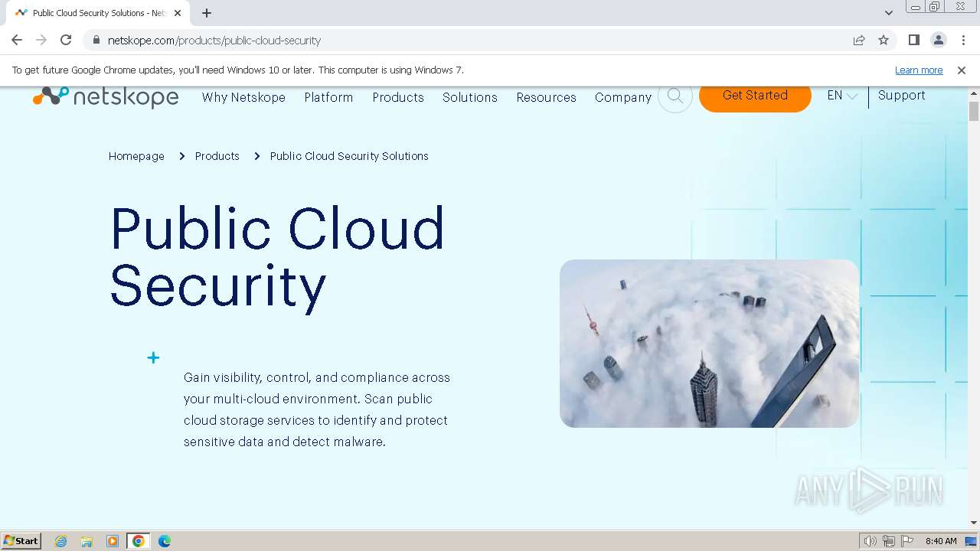
Task: Go to Homepage breadcrumb
Action: [x=136, y=156]
